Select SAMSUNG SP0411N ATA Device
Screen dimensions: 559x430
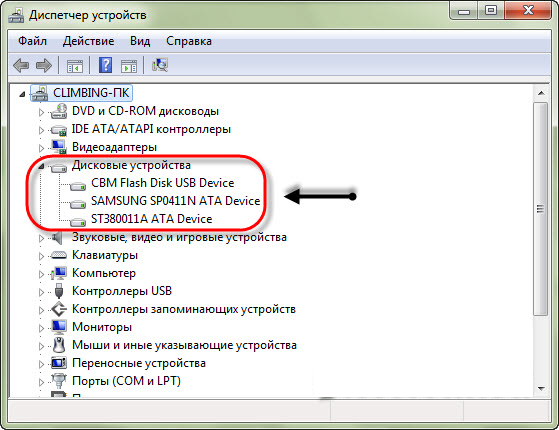(175, 201)
